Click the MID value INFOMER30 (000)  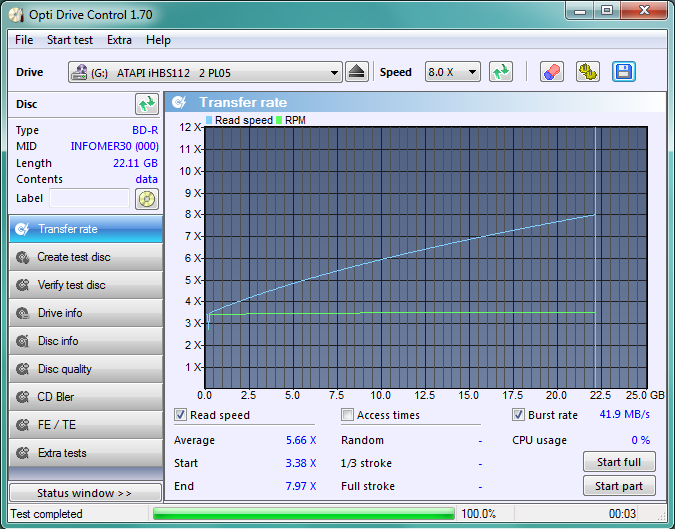[x=115, y=146]
